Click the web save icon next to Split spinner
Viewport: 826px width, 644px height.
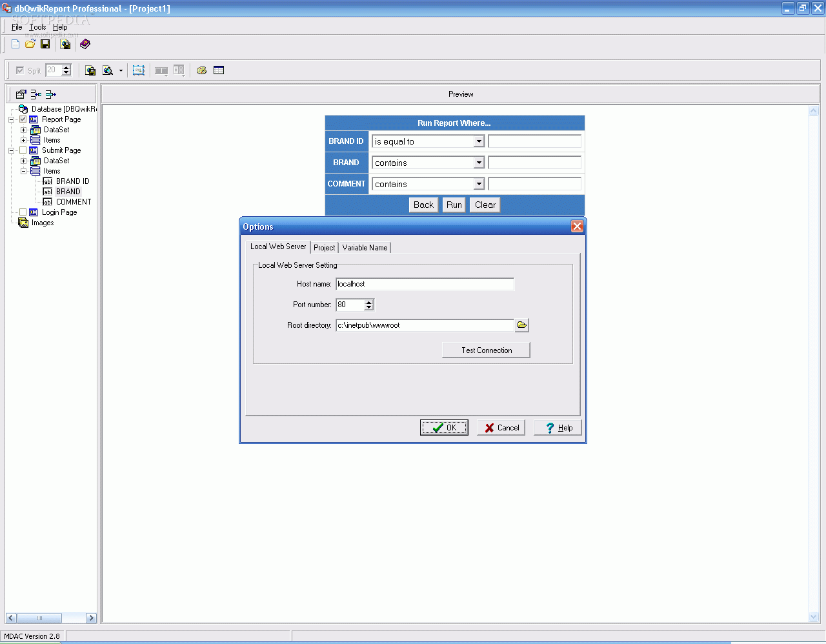point(90,70)
